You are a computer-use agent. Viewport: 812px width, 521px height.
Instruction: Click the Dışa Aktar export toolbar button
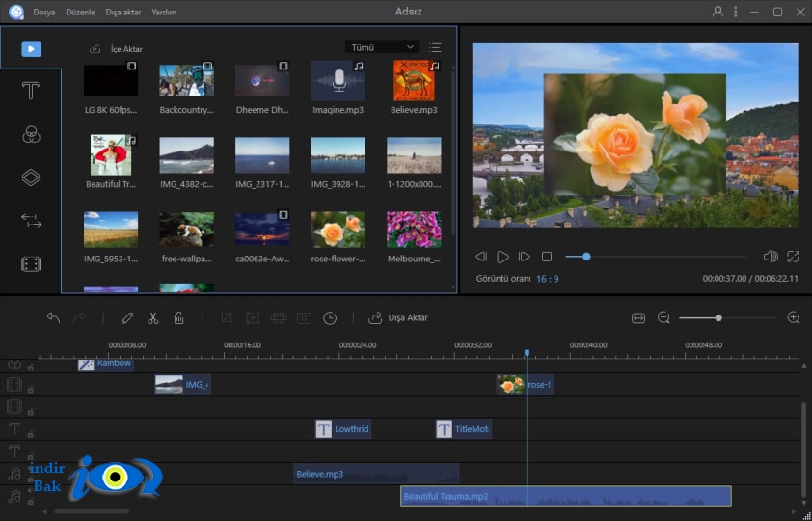(397, 318)
